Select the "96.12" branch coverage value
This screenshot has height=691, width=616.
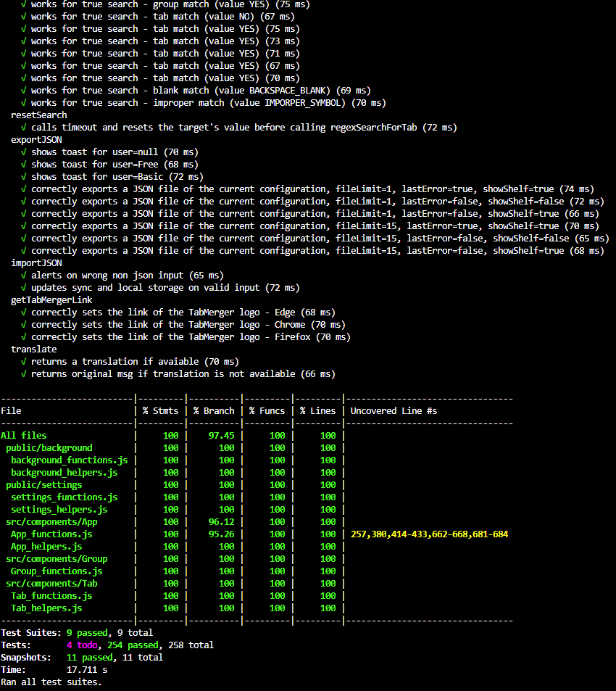[221, 522]
